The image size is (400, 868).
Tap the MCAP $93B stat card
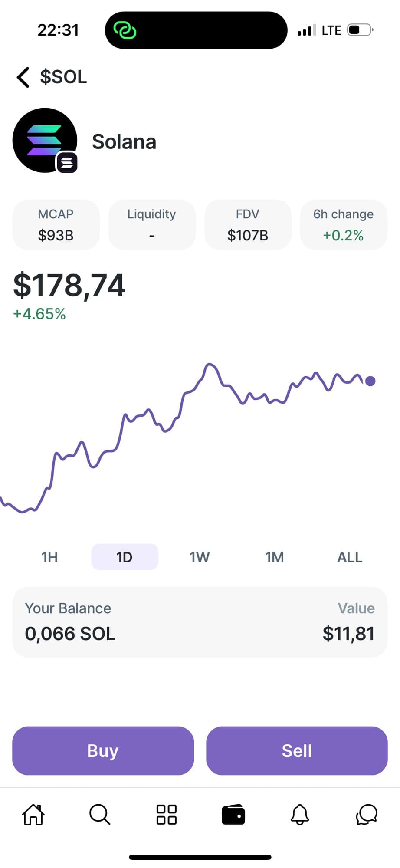coord(56,225)
